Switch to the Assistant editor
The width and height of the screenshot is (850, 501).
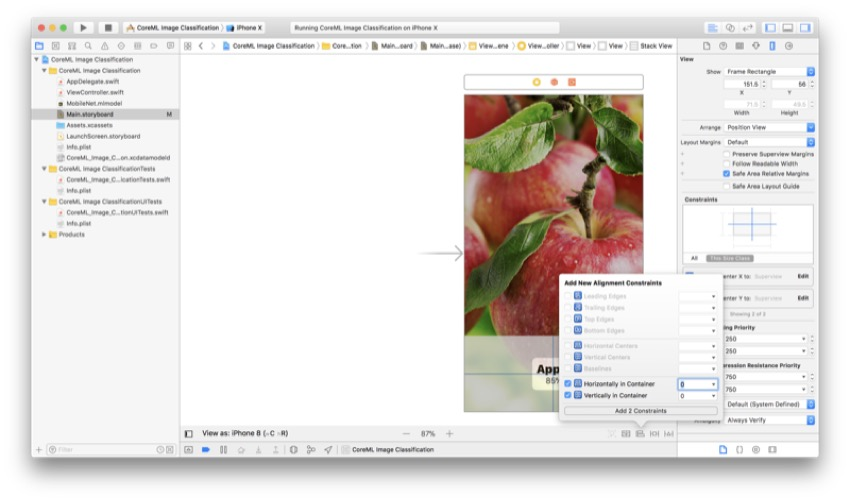coord(730,28)
